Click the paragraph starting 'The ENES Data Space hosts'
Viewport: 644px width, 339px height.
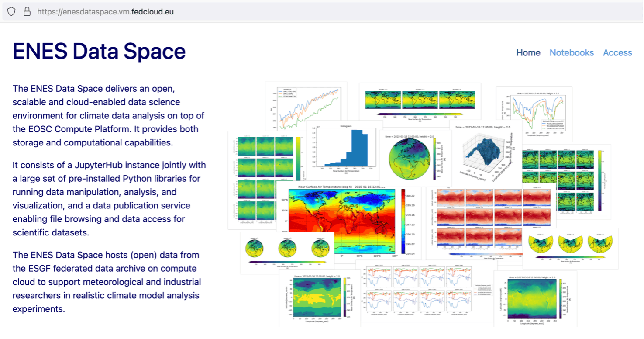pos(107,282)
